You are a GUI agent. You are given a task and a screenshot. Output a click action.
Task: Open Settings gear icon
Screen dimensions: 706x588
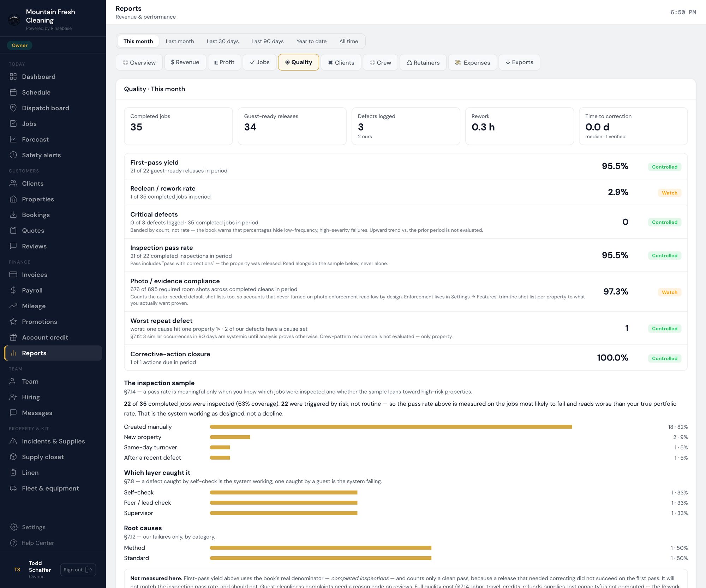pos(13,527)
